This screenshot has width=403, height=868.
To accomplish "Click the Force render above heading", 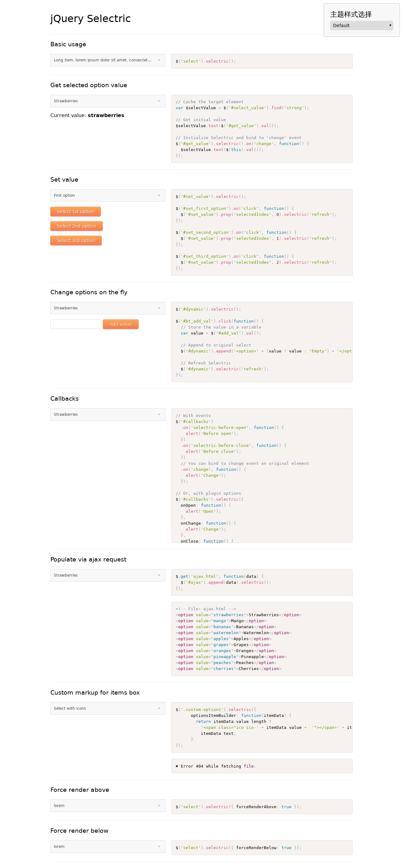I will 80,790.
